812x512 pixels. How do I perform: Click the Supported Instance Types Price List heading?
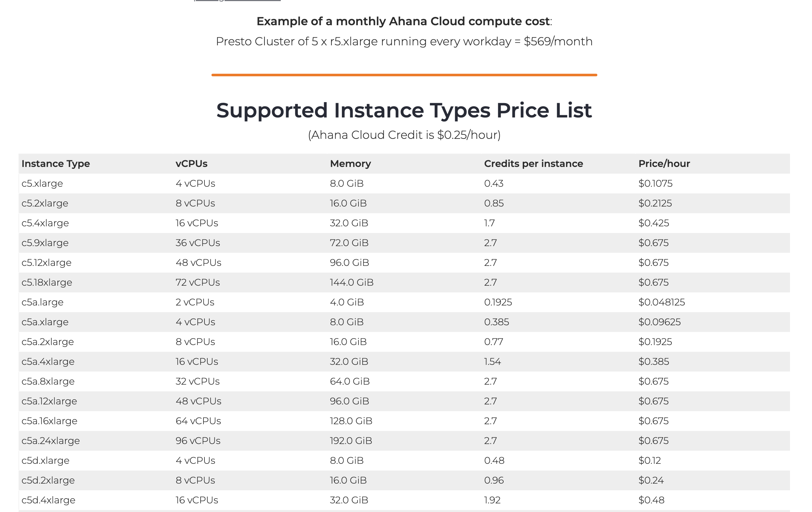pyautogui.click(x=404, y=110)
